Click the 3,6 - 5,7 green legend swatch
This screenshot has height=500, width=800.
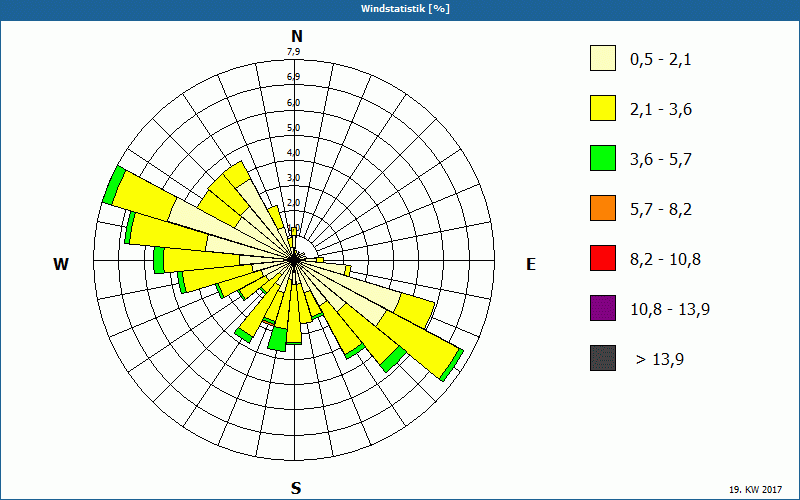(x=603, y=158)
